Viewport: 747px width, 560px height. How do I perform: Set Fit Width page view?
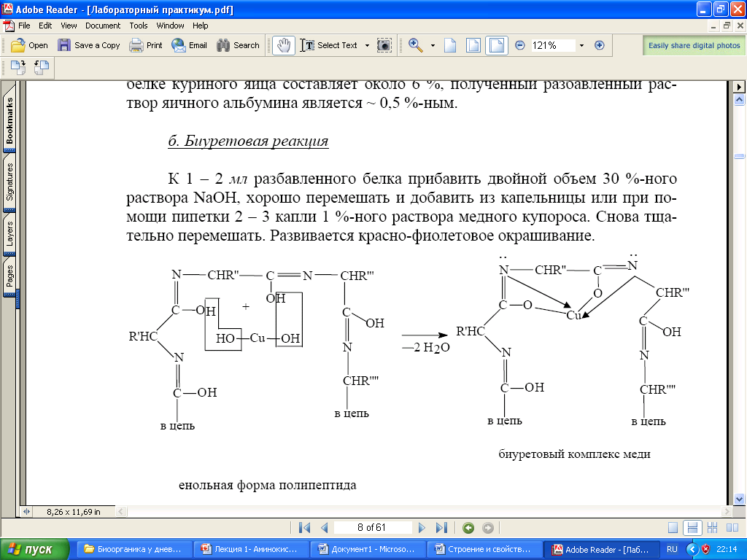496,45
